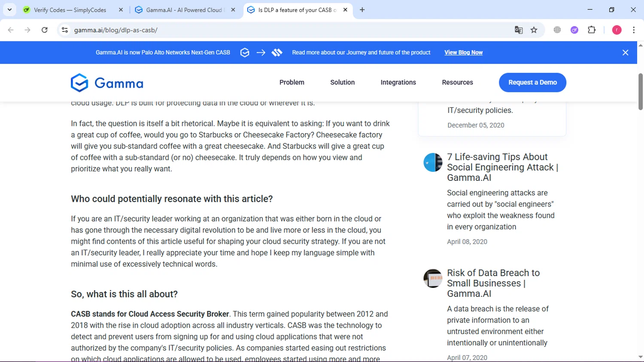The image size is (644, 362).
Task: Go back to previous page
Action: coord(11,30)
